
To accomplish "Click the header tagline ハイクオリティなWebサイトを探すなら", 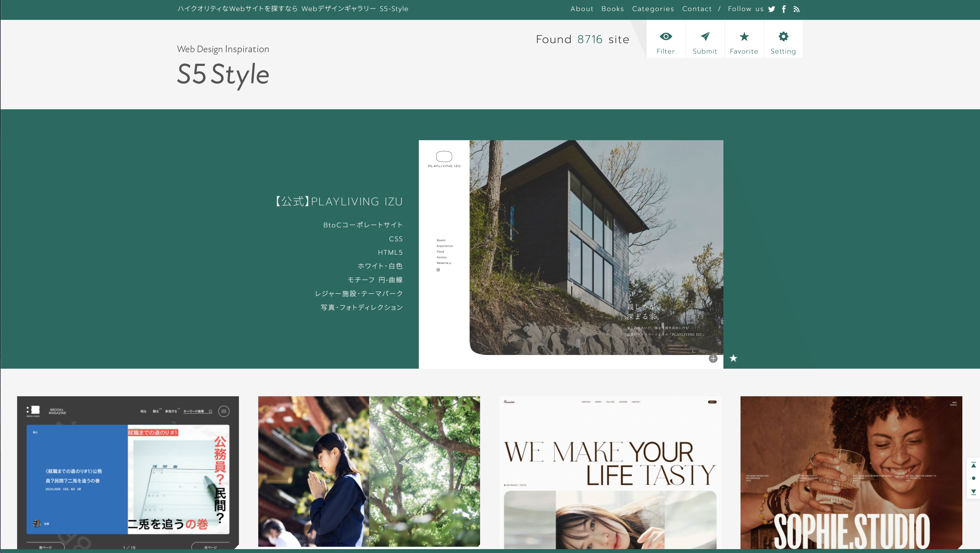I will 237,9.
